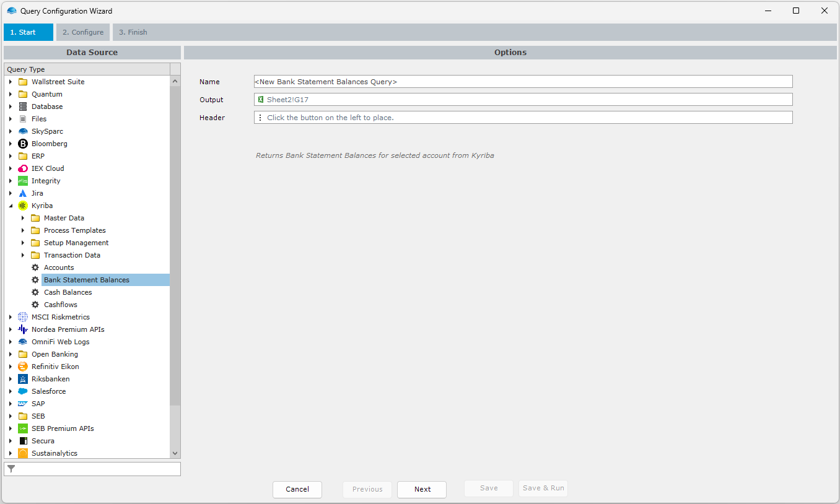Select the Transaction Data folder row
Screen dimensions: 840x504
click(72, 255)
